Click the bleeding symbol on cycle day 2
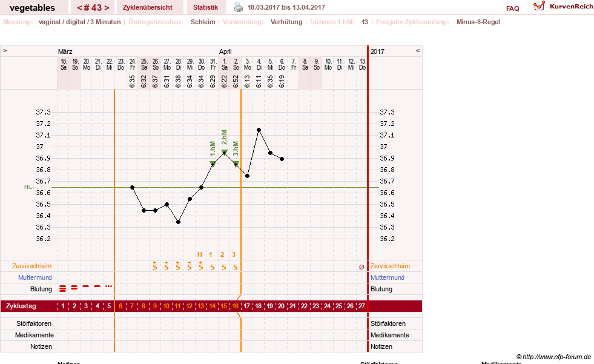This screenshot has height=364, width=594. pyautogui.click(x=74, y=288)
